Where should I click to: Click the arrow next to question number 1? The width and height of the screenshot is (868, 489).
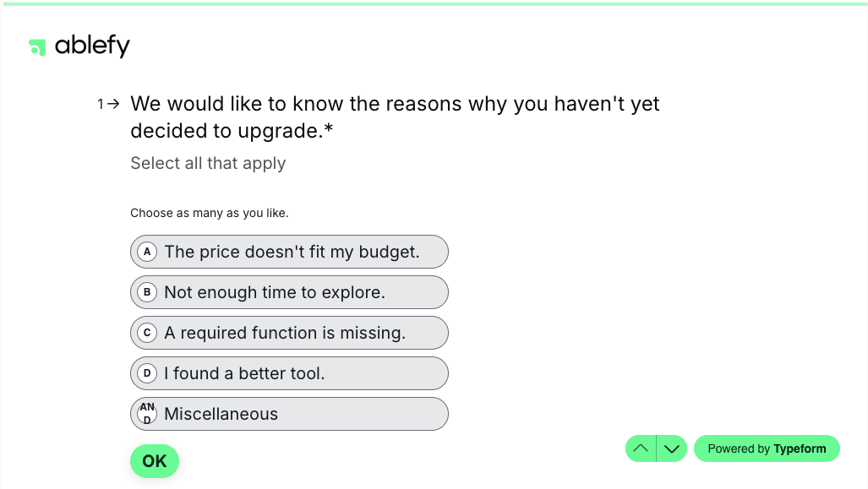[113, 104]
